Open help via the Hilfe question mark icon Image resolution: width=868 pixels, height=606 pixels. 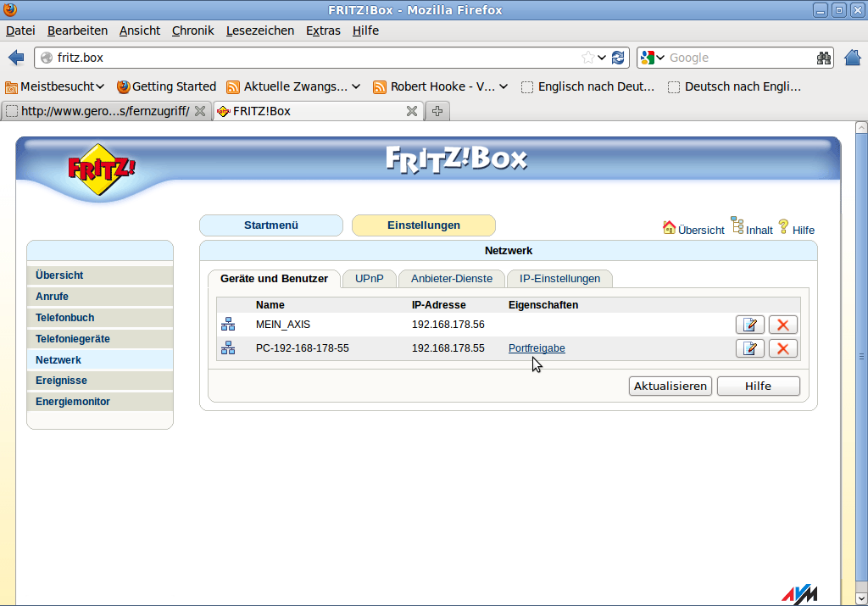click(784, 229)
